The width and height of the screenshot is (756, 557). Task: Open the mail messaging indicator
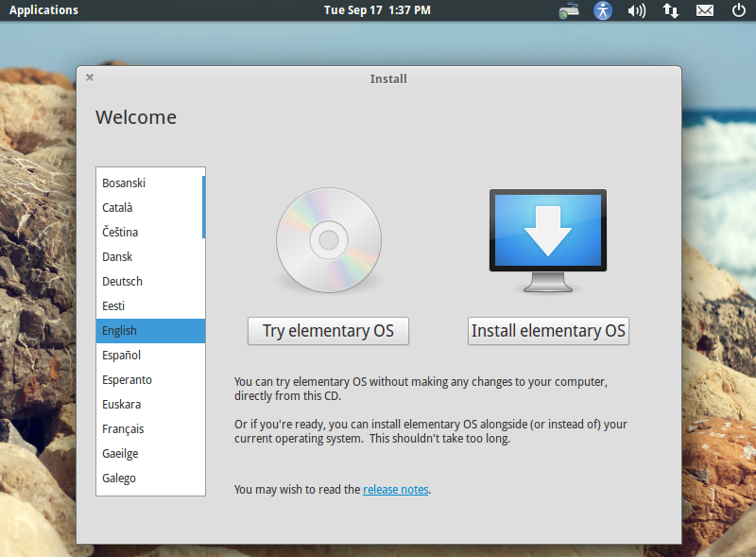tap(705, 10)
